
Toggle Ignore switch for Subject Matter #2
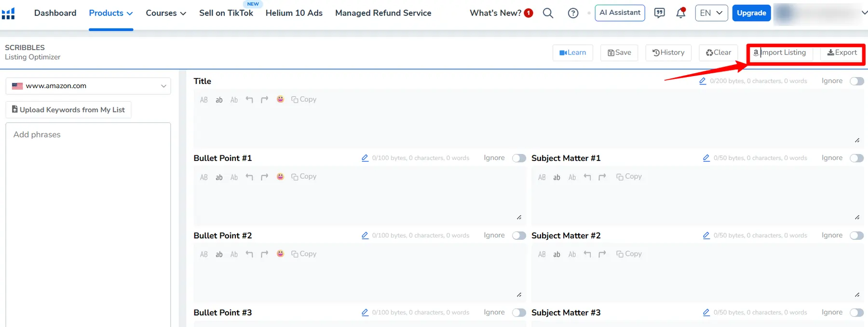point(856,235)
